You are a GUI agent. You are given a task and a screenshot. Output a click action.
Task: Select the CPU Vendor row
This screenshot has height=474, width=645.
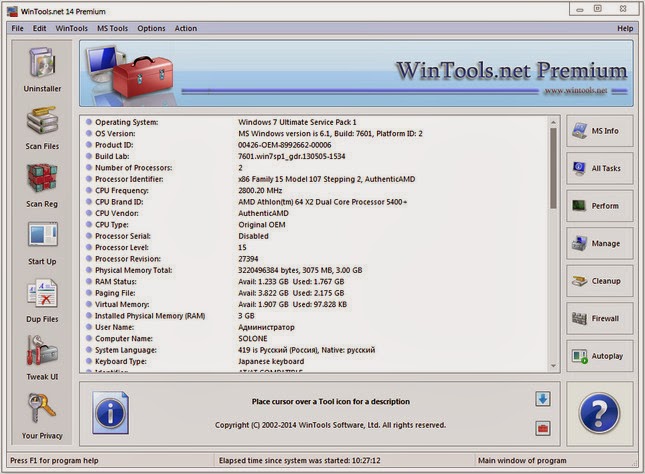tap(316, 213)
